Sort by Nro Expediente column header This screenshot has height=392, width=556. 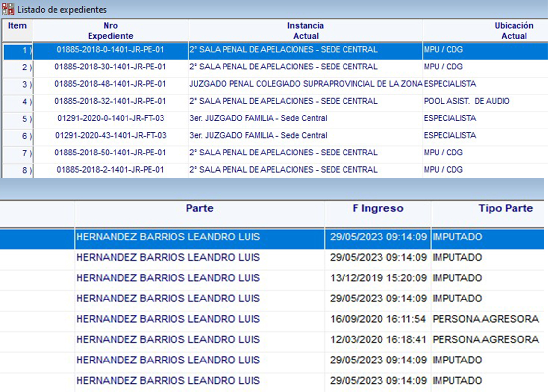(x=110, y=31)
